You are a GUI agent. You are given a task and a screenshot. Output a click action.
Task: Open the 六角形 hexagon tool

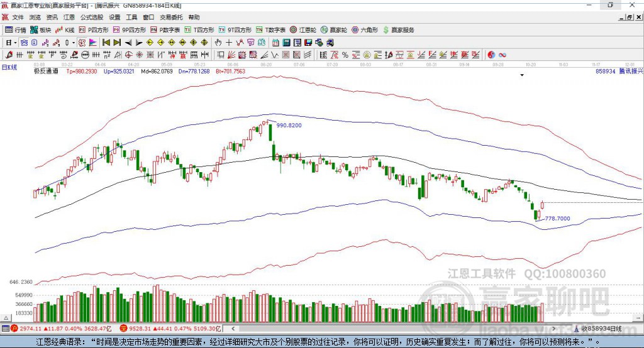click(365, 30)
